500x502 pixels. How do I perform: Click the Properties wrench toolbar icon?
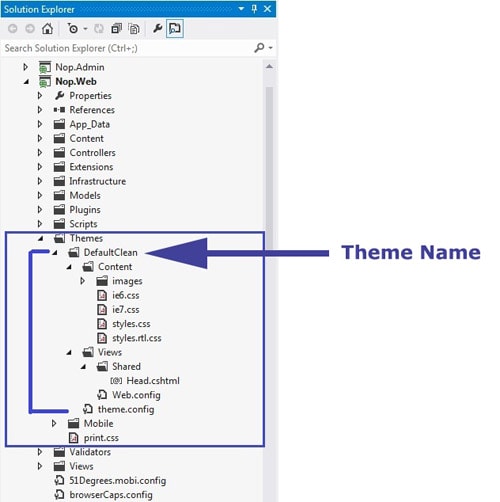click(157, 28)
